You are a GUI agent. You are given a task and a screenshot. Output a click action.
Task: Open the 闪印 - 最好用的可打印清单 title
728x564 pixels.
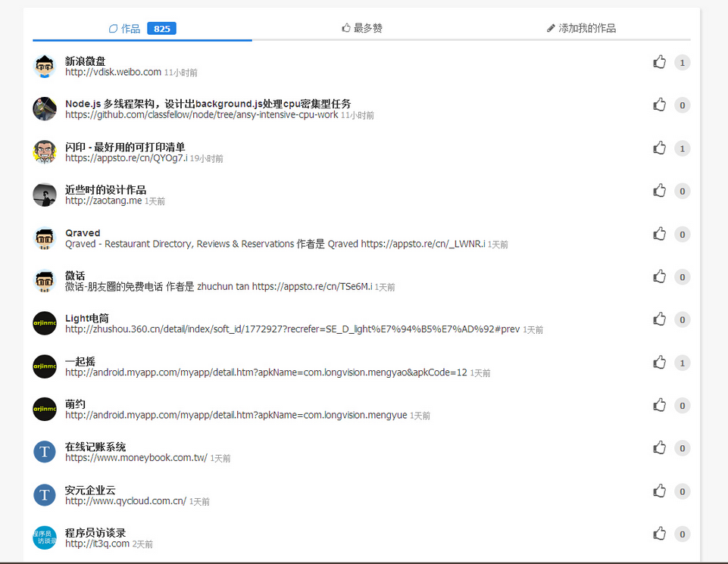click(x=125, y=147)
